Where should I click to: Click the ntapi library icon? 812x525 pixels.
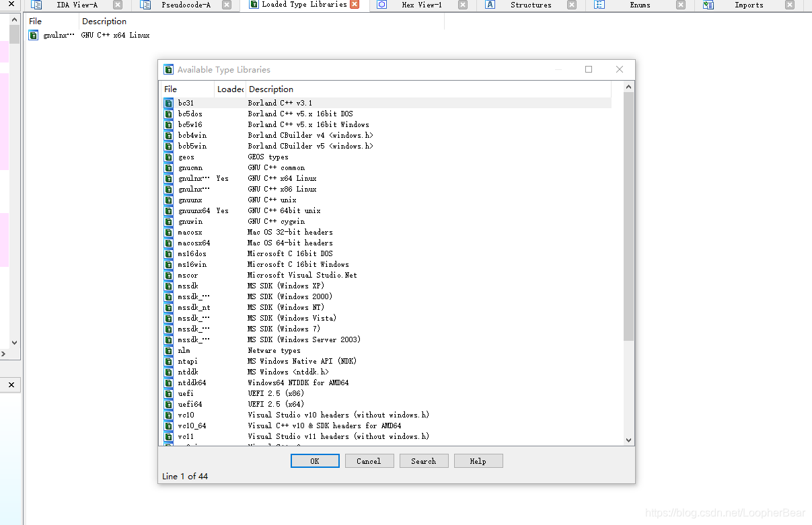[169, 361]
